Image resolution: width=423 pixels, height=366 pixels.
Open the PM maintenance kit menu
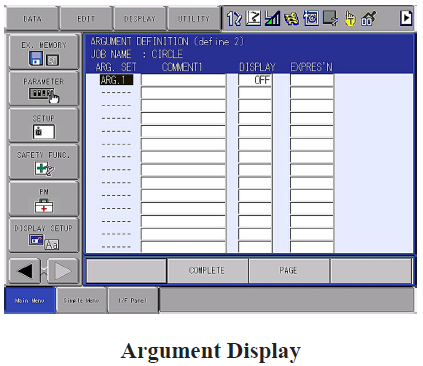click(44, 199)
